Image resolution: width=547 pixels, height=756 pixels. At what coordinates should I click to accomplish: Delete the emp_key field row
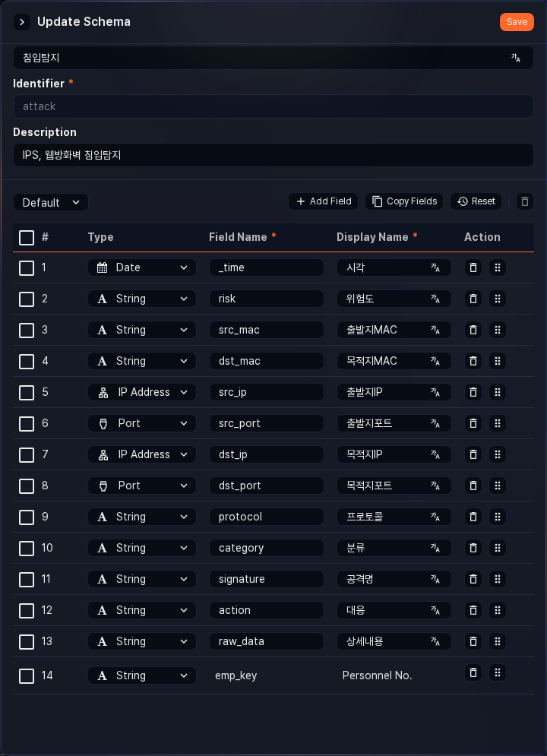[x=473, y=672]
